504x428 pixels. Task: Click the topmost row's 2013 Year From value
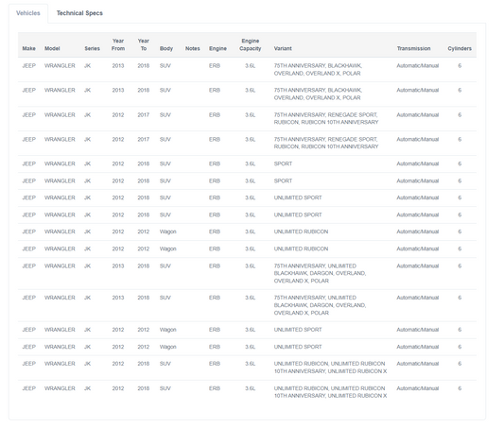pos(118,66)
